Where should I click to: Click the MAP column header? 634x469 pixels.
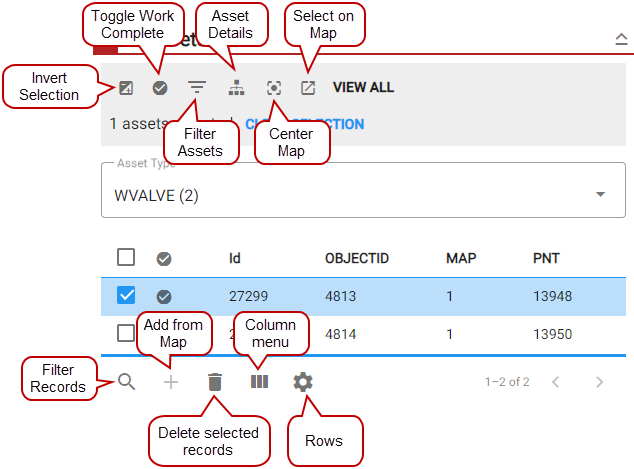461,258
